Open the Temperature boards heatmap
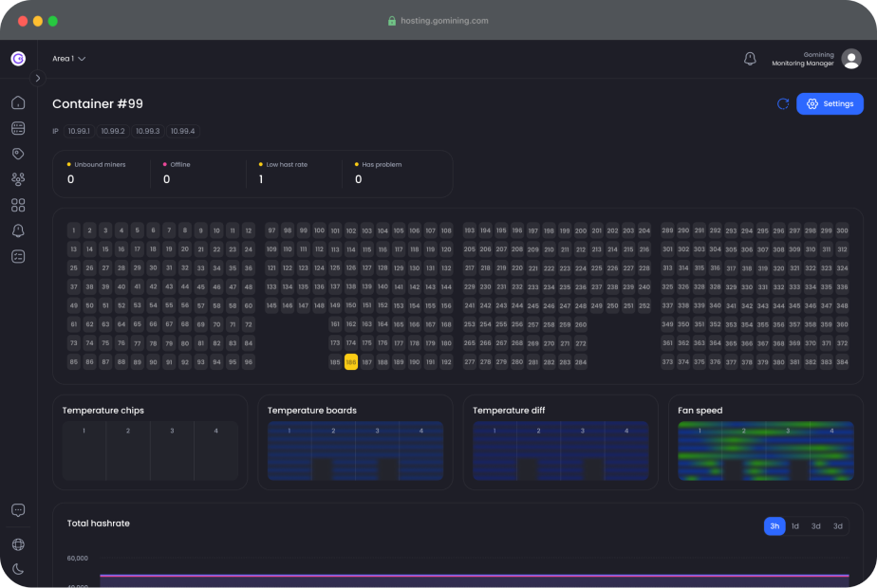The image size is (877, 588). tap(355, 451)
